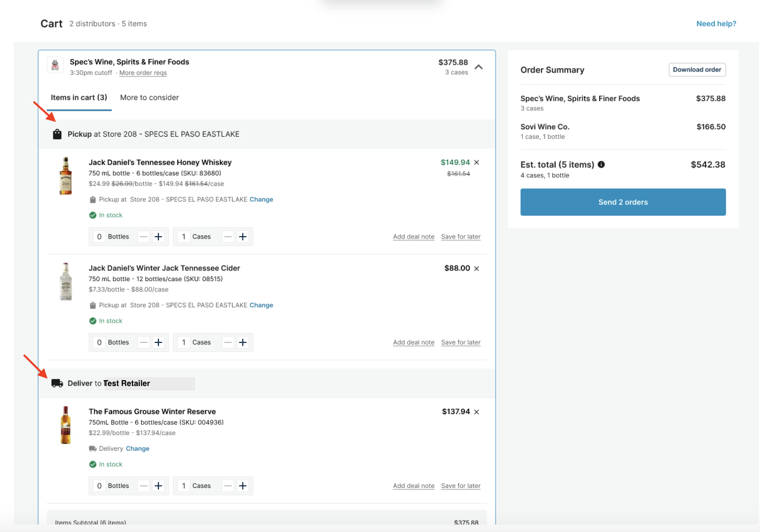This screenshot has height=532, width=760.
Task: Click the Spec's Wine distributor logo
Action: pyautogui.click(x=55, y=65)
